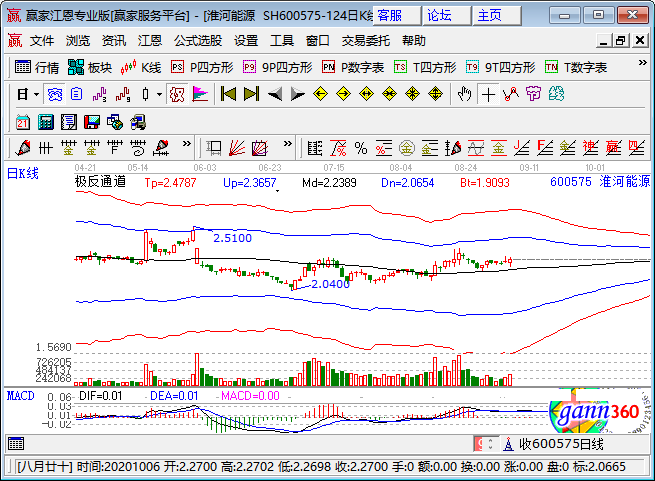The image size is (655, 481).
Task: Select the percent % tool icon
Action: [361, 148]
